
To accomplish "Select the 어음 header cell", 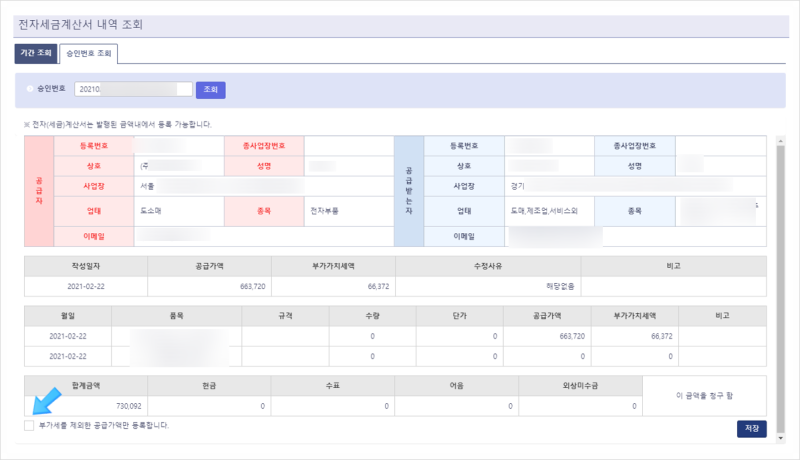I will tap(457, 386).
